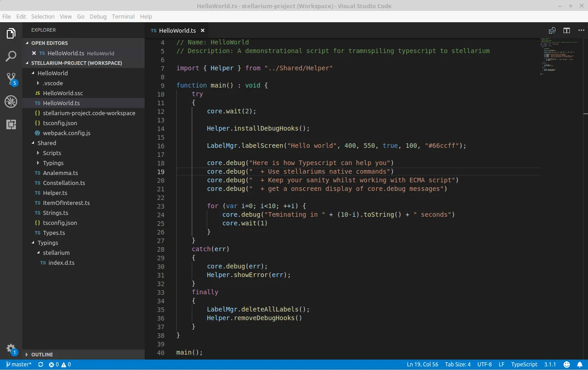Image resolution: width=588 pixels, height=370 pixels.
Task: Open HelloWorld.ssc file
Action: coord(83,93)
